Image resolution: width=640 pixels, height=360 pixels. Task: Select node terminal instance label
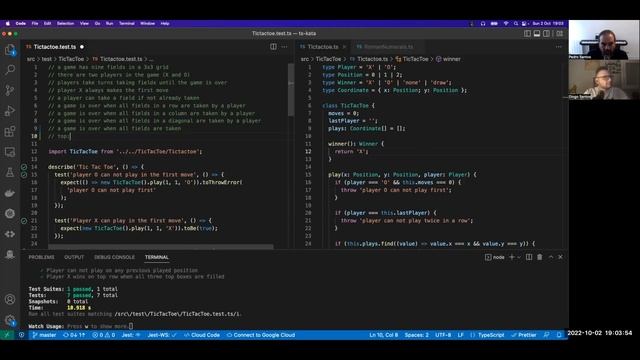pyautogui.click(x=495, y=257)
